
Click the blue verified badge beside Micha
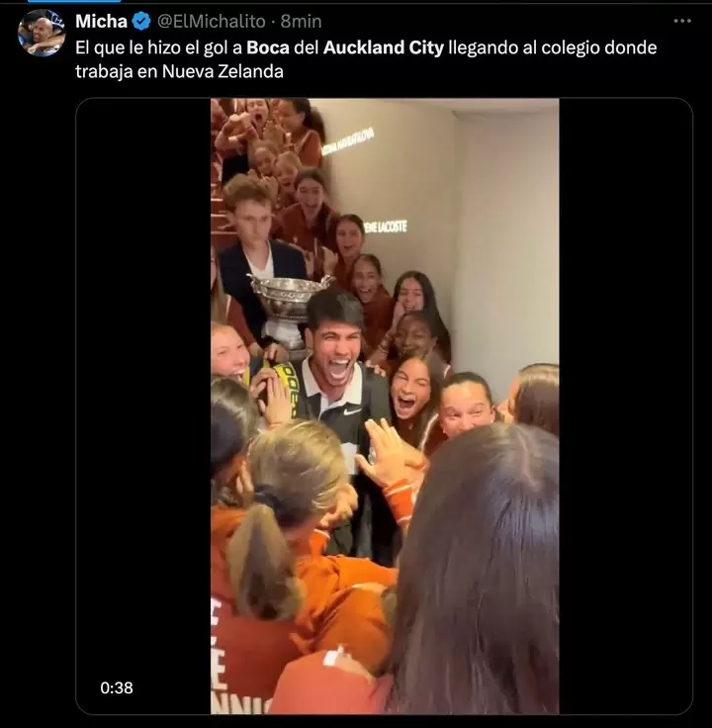click(141, 21)
